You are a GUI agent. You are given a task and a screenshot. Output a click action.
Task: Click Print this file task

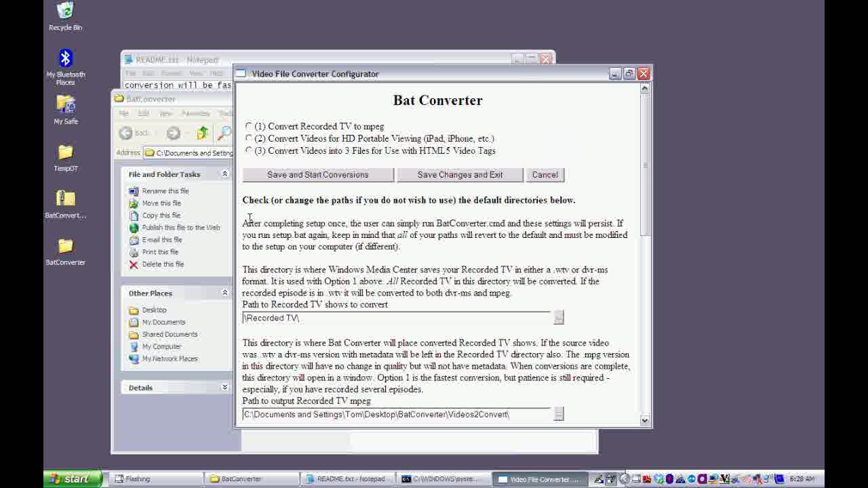pyautogui.click(x=160, y=252)
